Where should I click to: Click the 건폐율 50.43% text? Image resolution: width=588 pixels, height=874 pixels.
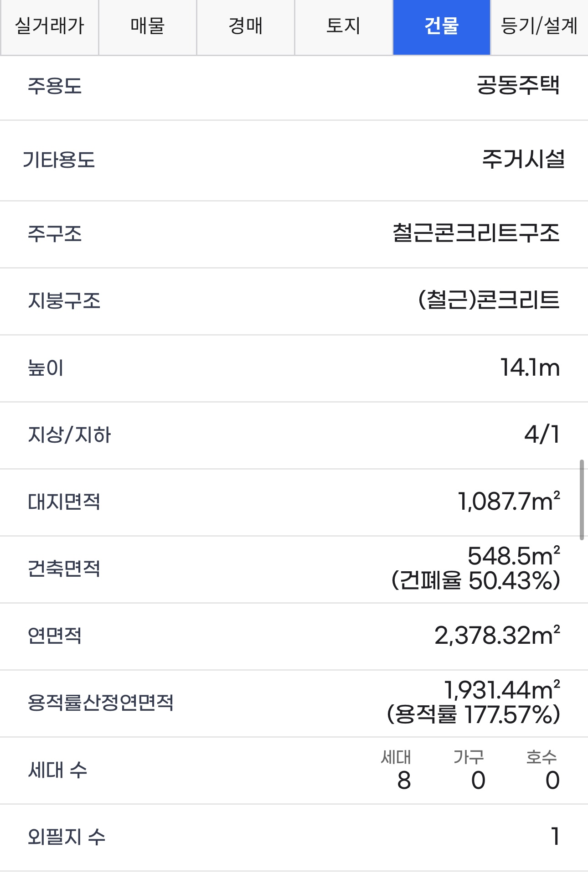pyautogui.click(x=476, y=581)
